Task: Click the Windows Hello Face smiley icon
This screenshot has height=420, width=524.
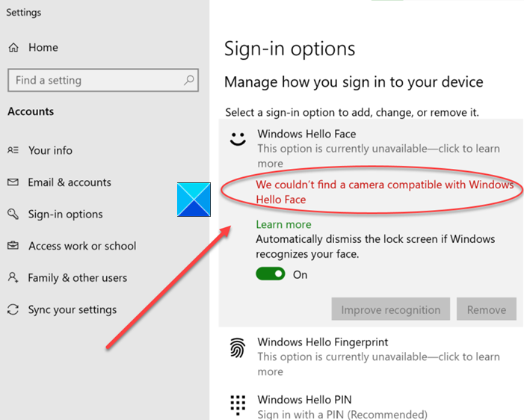Action: (x=238, y=139)
